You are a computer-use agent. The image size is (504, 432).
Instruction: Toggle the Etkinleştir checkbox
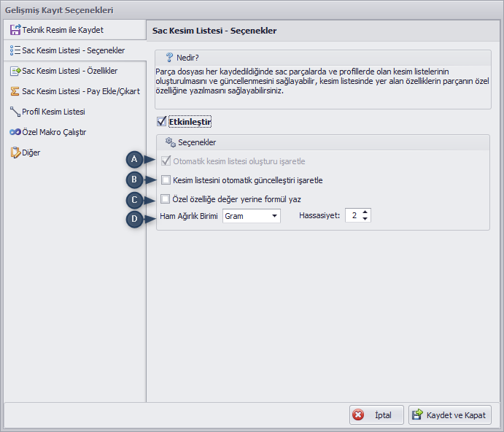pos(161,122)
